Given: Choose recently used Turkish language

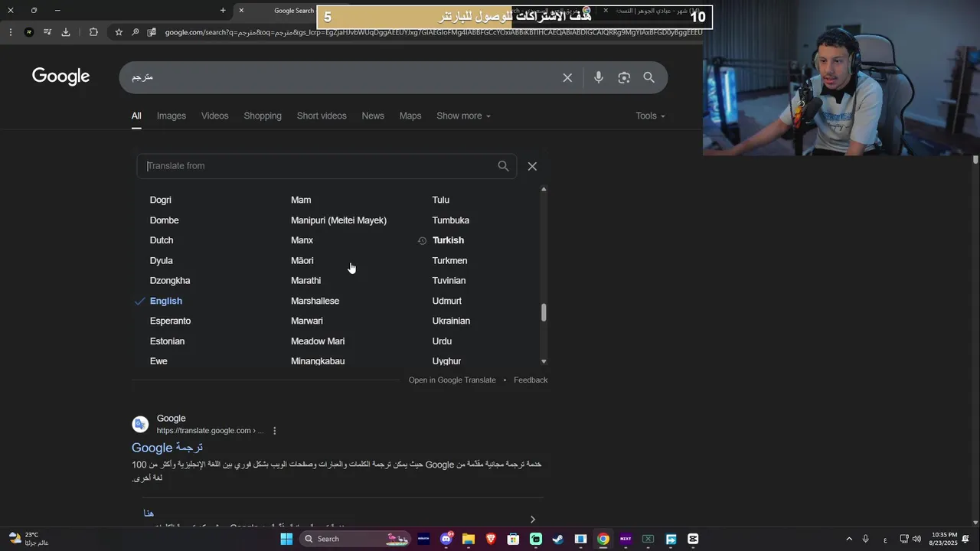Looking at the screenshot, I should click(448, 240).
